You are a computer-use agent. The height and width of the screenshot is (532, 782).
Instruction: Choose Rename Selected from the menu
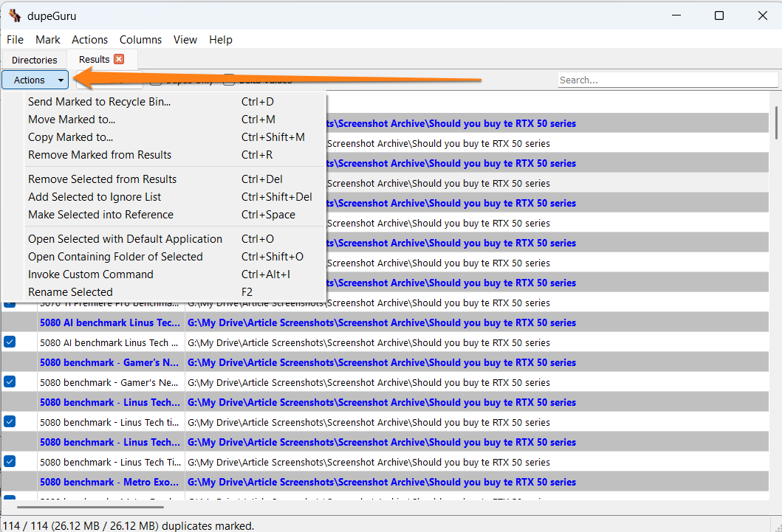[x=70, y=292]
